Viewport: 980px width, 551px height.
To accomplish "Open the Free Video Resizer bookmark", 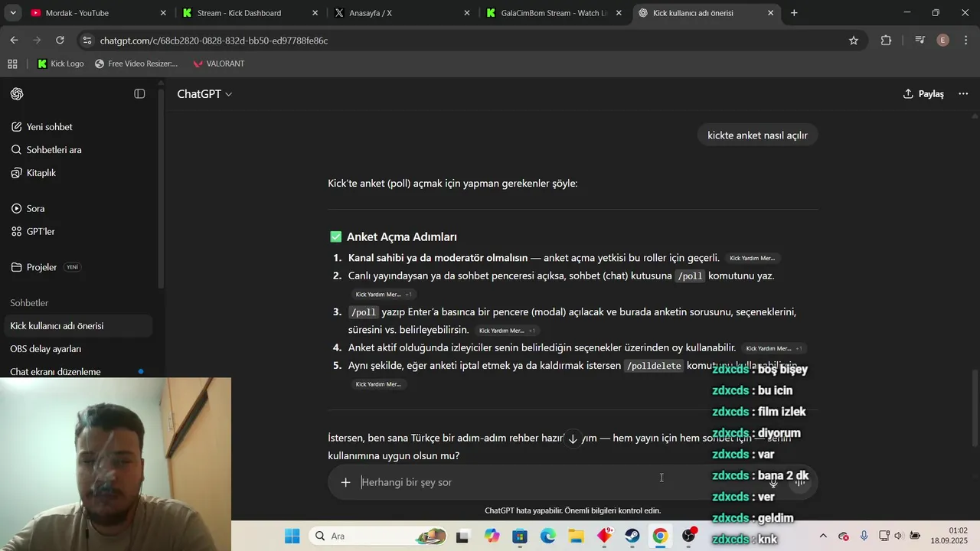I will pos(136,64).
